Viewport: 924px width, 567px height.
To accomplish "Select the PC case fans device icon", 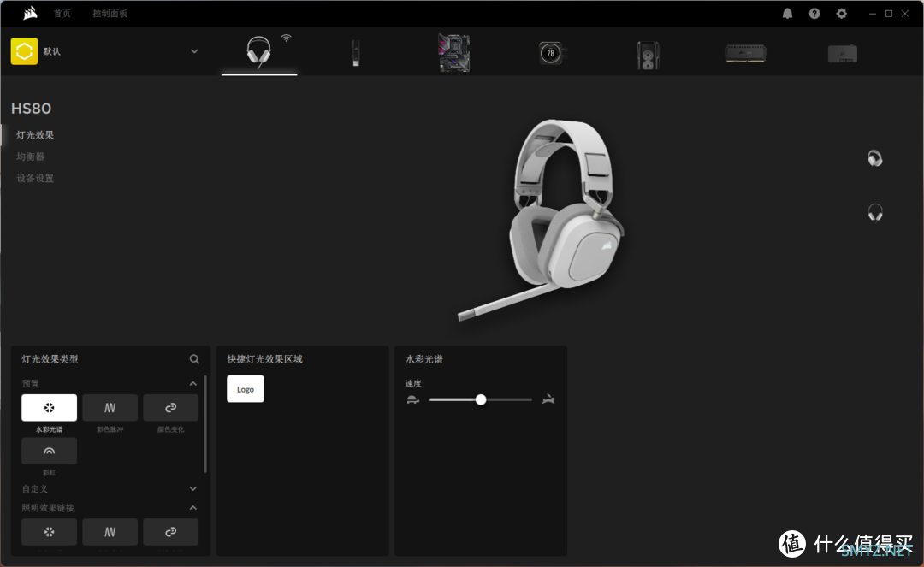I will [x=648, y=56].
